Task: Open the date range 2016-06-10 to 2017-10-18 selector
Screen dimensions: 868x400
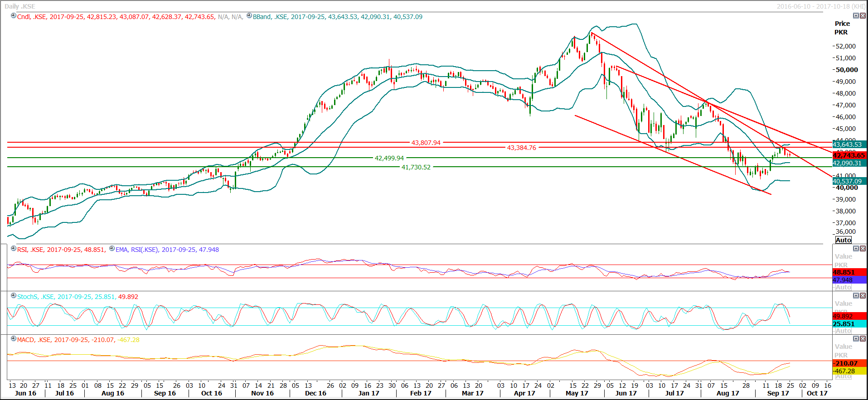Action: pos(820,6)
